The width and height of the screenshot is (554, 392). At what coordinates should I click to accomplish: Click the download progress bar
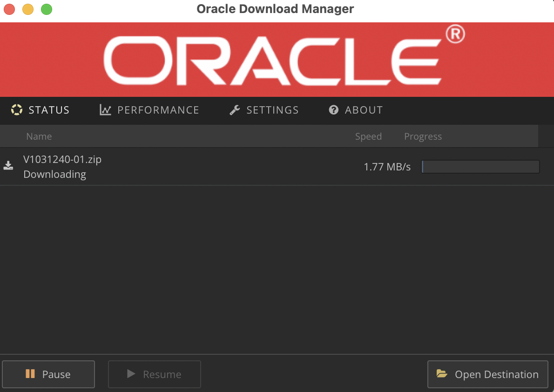480,167
